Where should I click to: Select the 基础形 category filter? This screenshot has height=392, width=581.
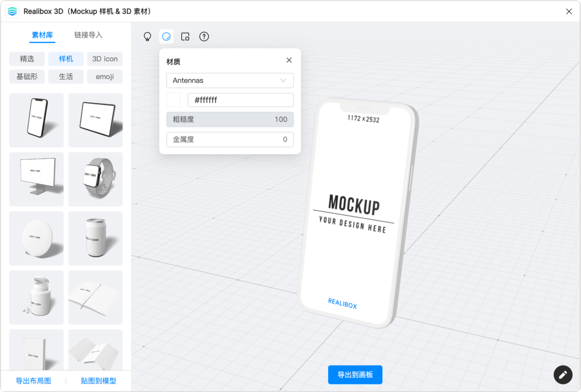click(x=27, y=77)
